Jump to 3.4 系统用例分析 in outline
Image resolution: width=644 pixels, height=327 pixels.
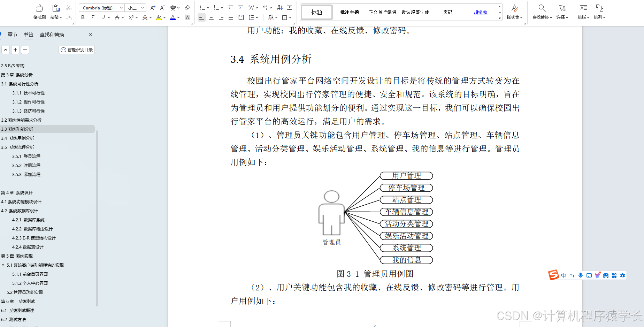click(18, 138)
